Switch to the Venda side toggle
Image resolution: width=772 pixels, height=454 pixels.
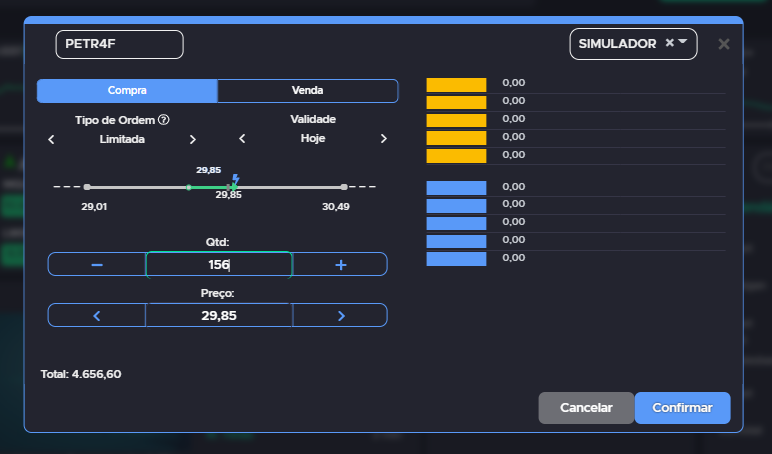point(307,91)
